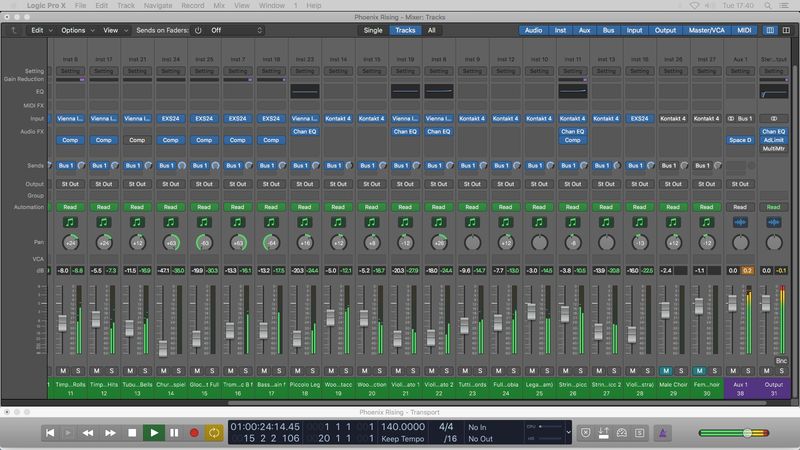Switch to wide channel strips view icon
The height and width of the screenshot is (450, 800).
tap(786, 30)
